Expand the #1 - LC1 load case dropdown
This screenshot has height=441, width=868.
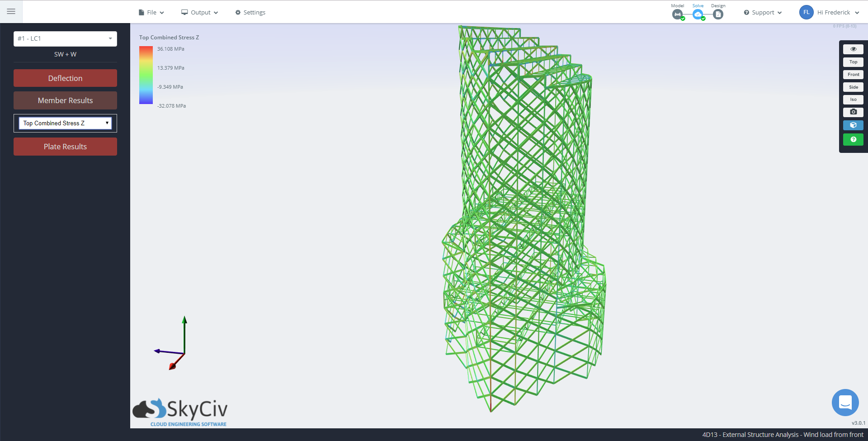65,39
